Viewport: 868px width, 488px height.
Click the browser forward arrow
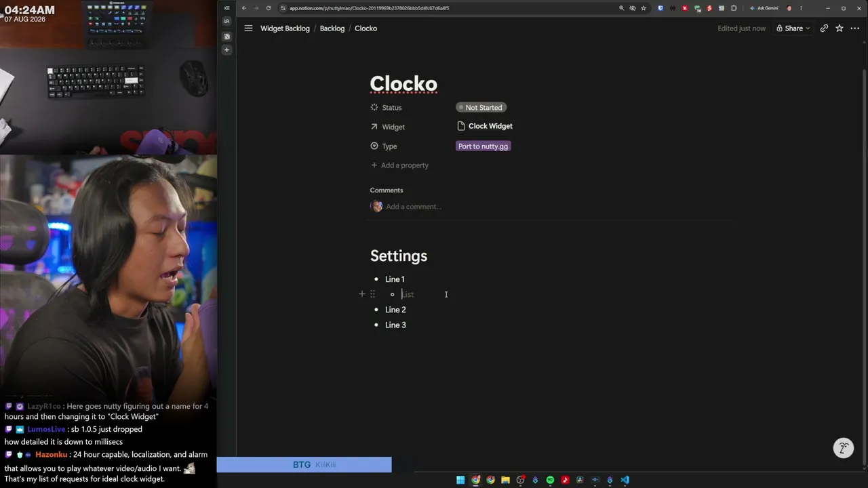pos(256,8)
